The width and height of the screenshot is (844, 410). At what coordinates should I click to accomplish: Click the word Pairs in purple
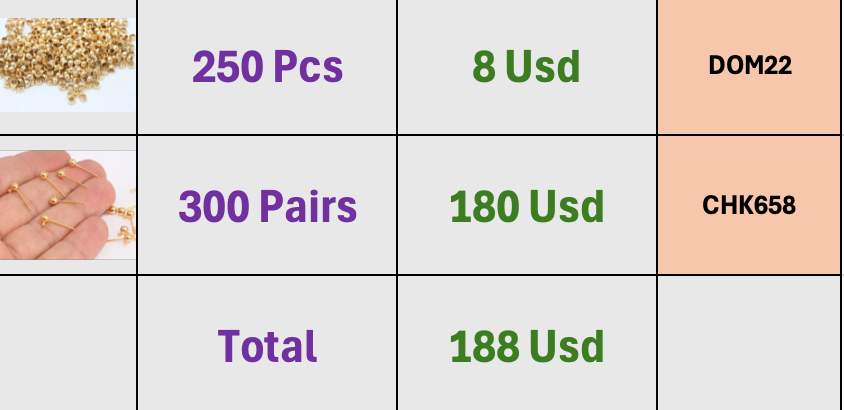[308, 206]
